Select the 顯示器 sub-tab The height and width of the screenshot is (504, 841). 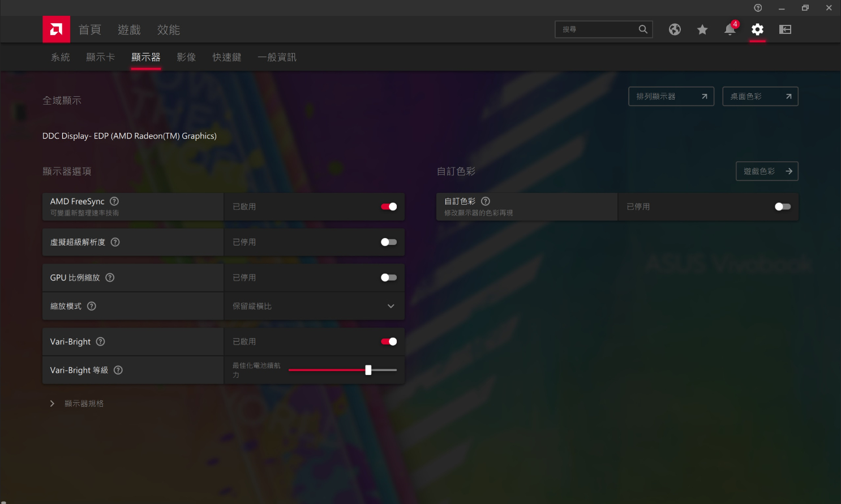click(146, 57)
